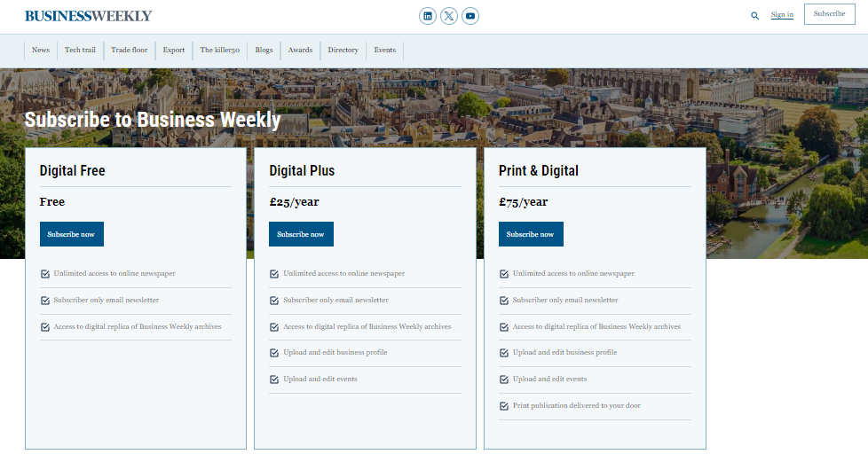The width and height of the screenshot is (868, 454).
Task: Click Unlimited access to online newspaper in Digital Free
Action: 114,273
